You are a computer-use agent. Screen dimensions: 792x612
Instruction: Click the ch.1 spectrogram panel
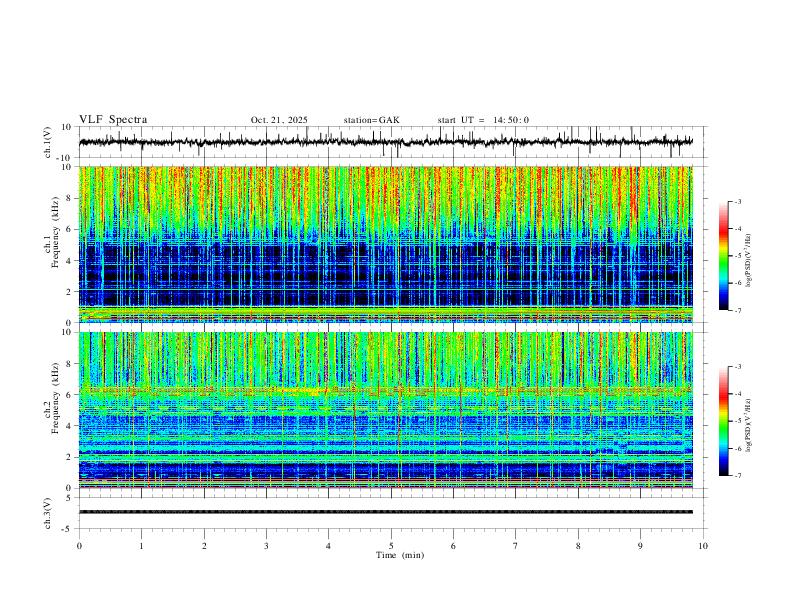click(x=386, y=244)
